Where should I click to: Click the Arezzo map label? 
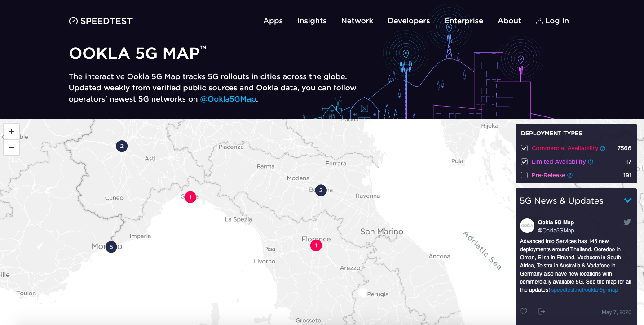pyautogui.click(x=350, y=268)
